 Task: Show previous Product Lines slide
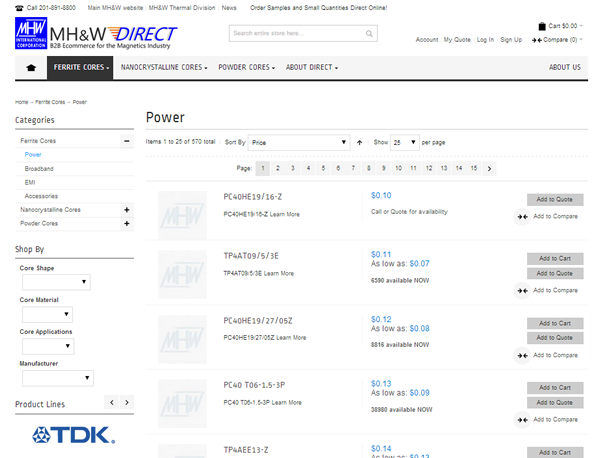(x=112, y=402)
